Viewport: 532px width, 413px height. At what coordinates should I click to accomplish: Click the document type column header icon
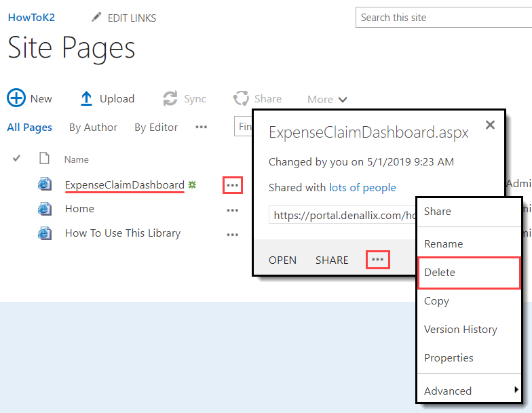[44, 159]
